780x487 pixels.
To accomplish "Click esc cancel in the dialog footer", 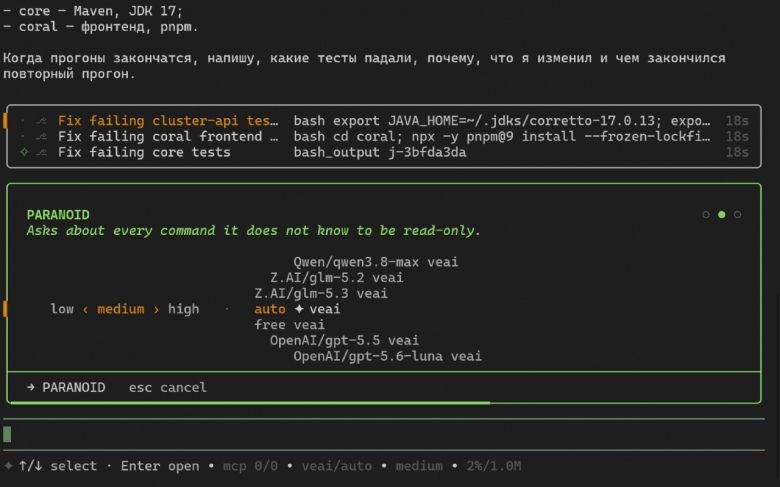I will (x=168, y=388).
